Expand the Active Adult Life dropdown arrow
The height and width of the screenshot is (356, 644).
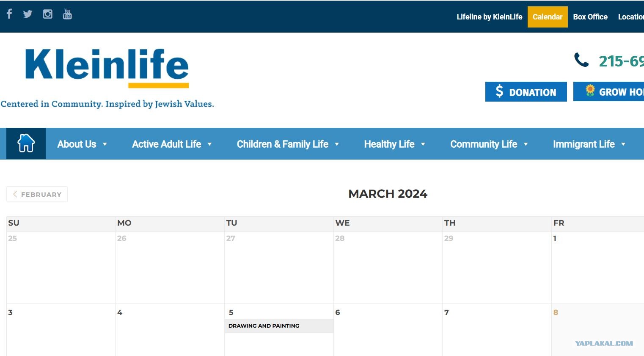[x=209, y=144]
